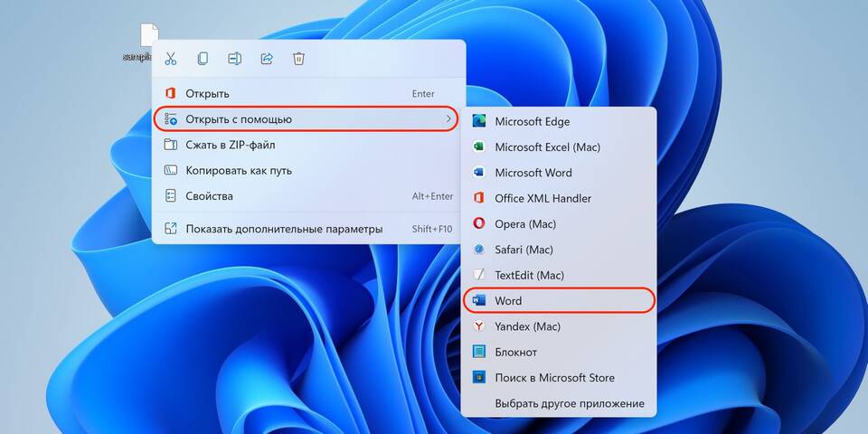Open with TextEdit (Mac)

559,275
